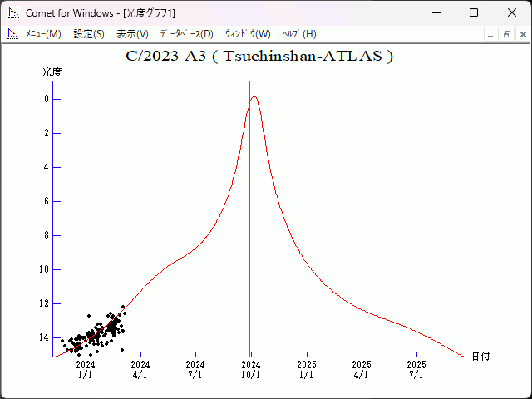Open the 設定(S) settings menu

point(89,34)
